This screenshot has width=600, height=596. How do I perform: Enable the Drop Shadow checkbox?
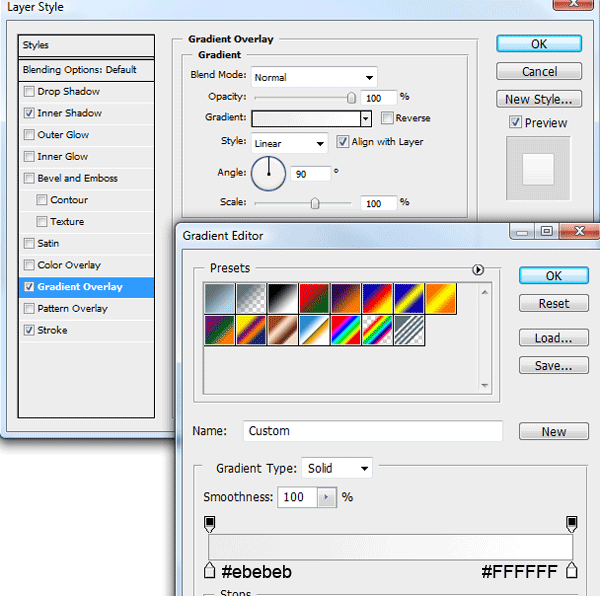(29, 92)
